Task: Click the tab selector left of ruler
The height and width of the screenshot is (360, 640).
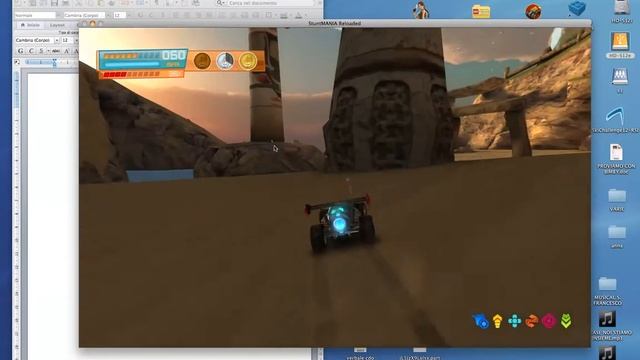Action: (17, 62)
